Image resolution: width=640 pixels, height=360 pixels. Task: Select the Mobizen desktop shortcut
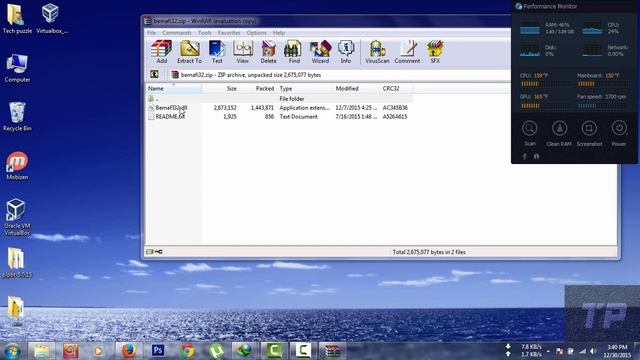tap(17, 165)
